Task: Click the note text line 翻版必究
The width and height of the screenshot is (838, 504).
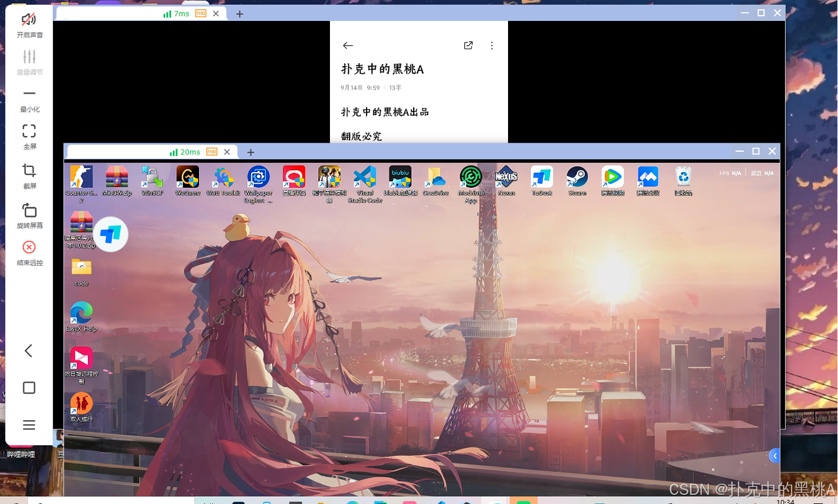Action: (361, 136)
